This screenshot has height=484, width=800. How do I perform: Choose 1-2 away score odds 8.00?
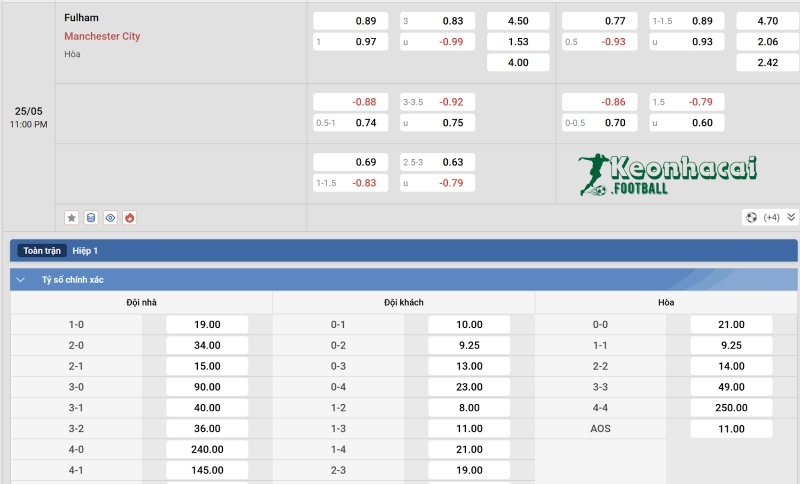click(469, 408)
